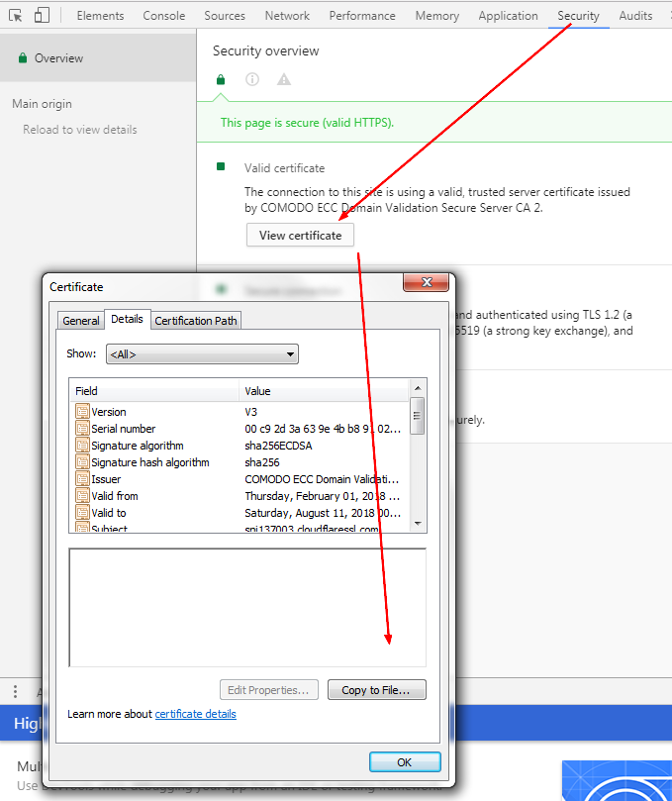Image resolution: width=672 pixels, height=801 pixels.
Task: Open the Elements tab
Action: tap(100, 16)
